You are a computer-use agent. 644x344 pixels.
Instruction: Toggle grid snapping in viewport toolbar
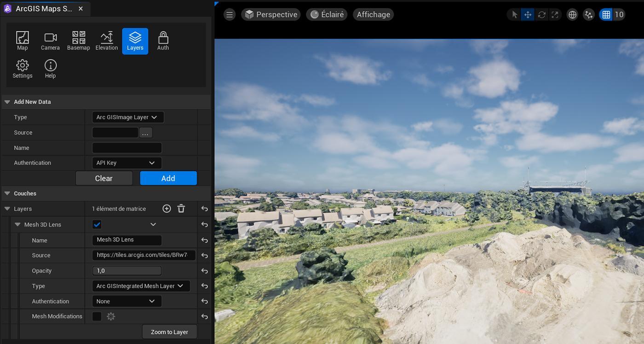pyautogui.click(x=606, y=15)
